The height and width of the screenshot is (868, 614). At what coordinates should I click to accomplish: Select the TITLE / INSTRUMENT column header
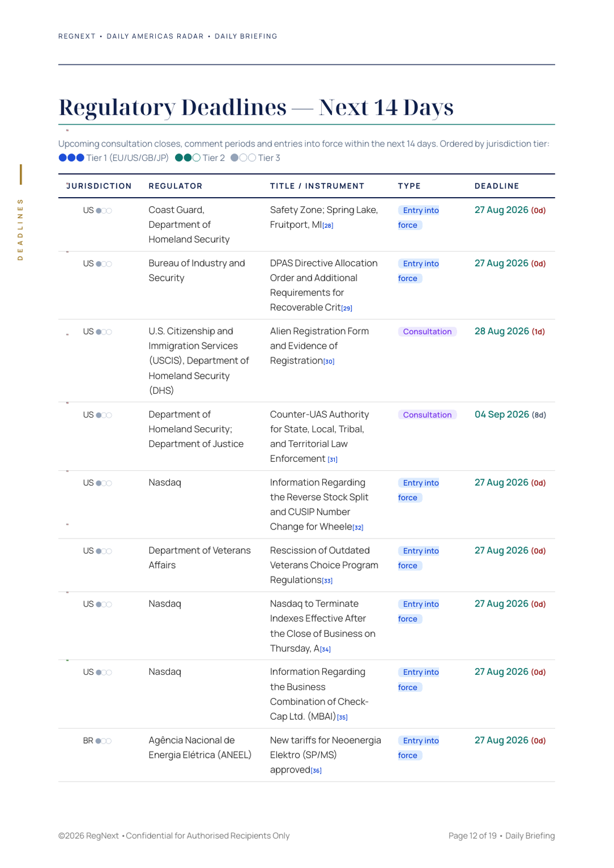click(317, 186)
